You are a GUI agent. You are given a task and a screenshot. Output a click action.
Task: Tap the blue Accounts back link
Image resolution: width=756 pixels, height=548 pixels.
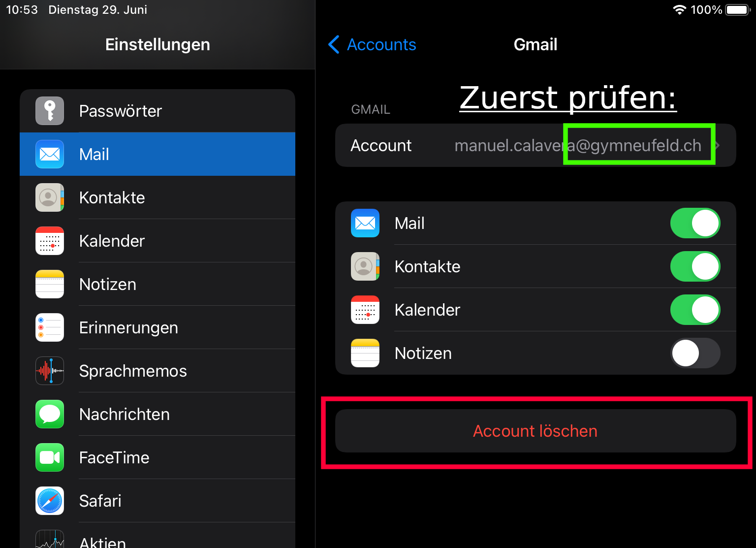coord(381,44)
